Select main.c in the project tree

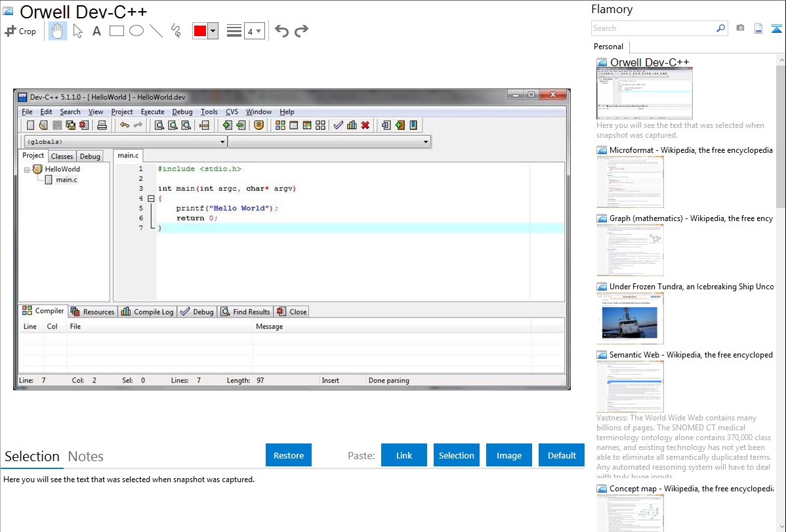pos(66,180)
